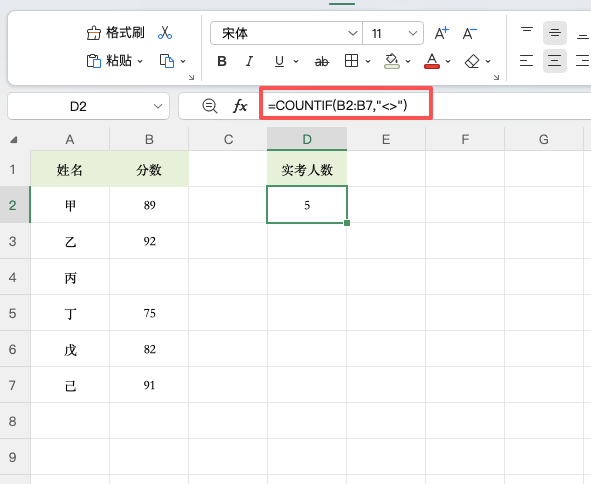The width and height of the screenshot is (591, 484).
Task: Select column A header
Action: (x=70, y=139)
